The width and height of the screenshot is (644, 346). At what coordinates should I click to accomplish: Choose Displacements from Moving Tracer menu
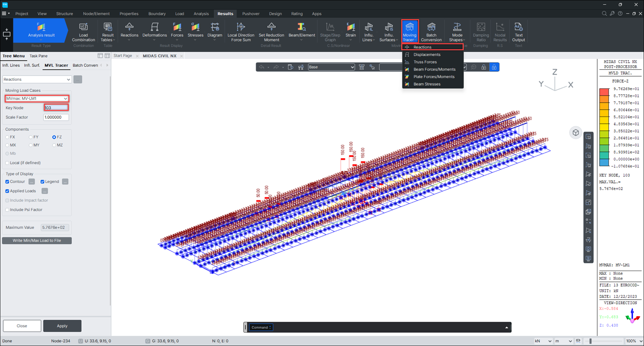433,54
